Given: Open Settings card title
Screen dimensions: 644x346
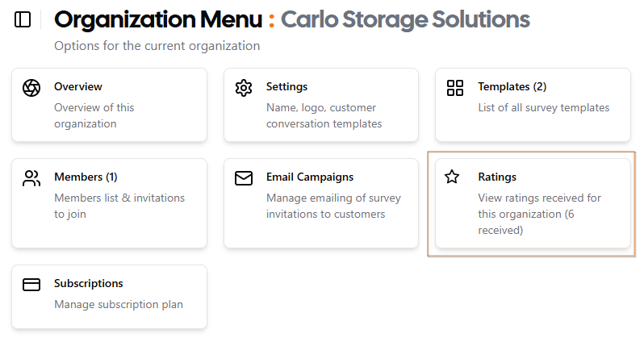Looking at the screenshot, I should (x=286, y=86).
